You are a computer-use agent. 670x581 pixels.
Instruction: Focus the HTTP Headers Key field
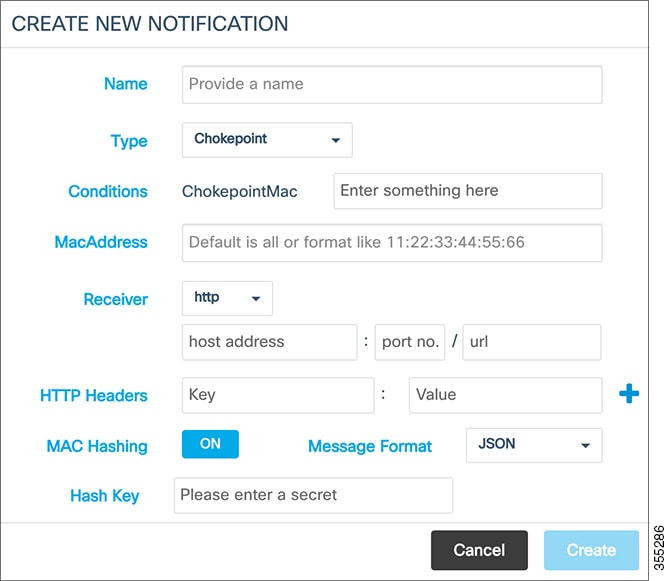278,395
